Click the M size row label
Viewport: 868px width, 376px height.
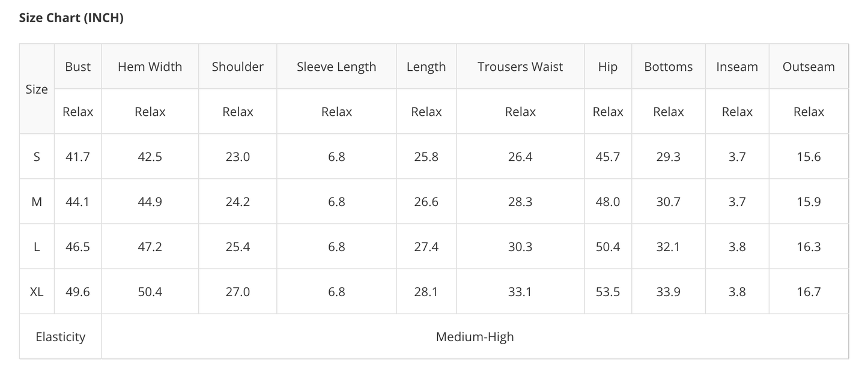click(37, 202)
